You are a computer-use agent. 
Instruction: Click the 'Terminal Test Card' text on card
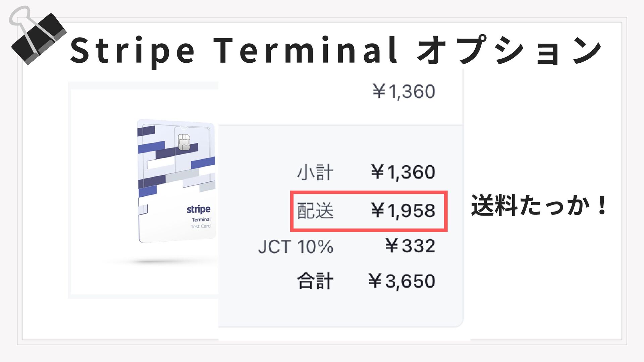pyautogui.click(x=201, y=223)
